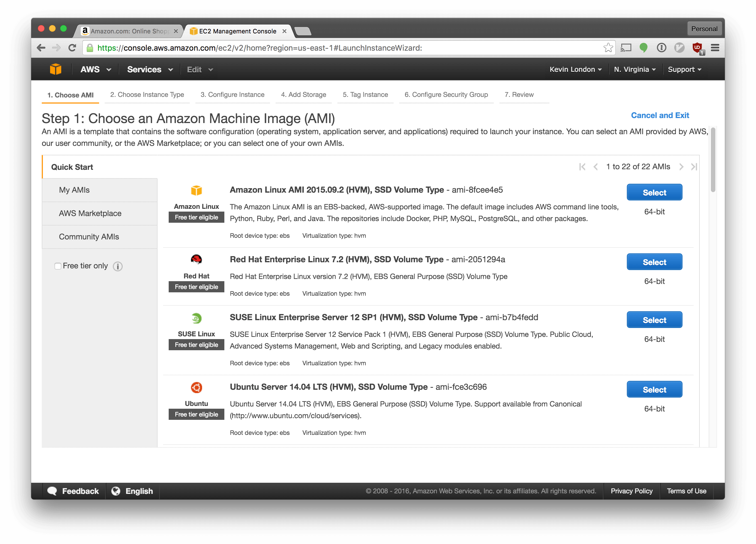Click the bookmark star in address bar
This screenshot has height=544, width=756.
point(608,48)
